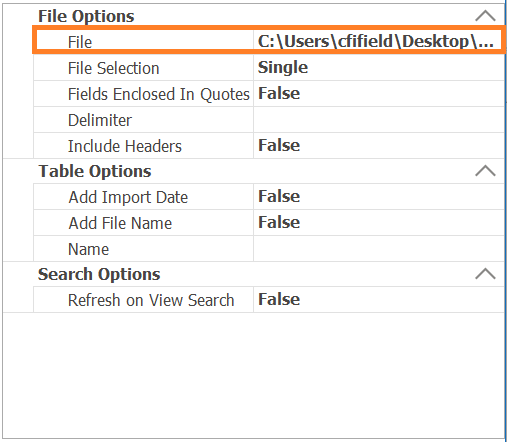Select the File property label
Screen dimensions: 507x442
pyautogui.click(x=80, y=42)
